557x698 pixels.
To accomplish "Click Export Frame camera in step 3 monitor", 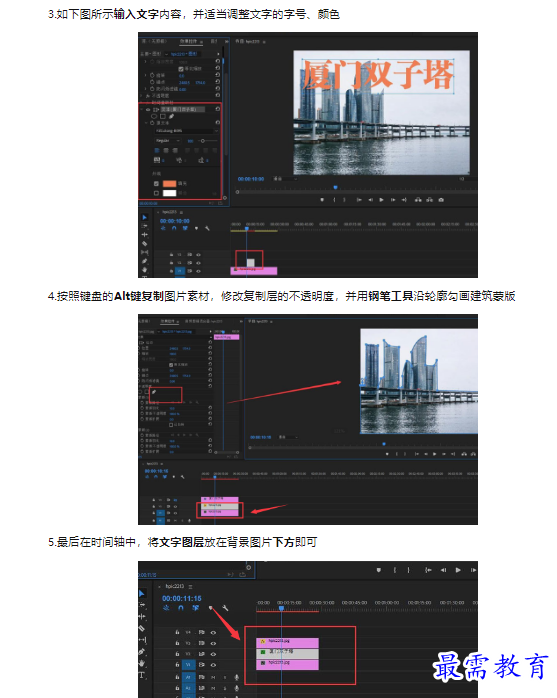I will pos(441,200).
